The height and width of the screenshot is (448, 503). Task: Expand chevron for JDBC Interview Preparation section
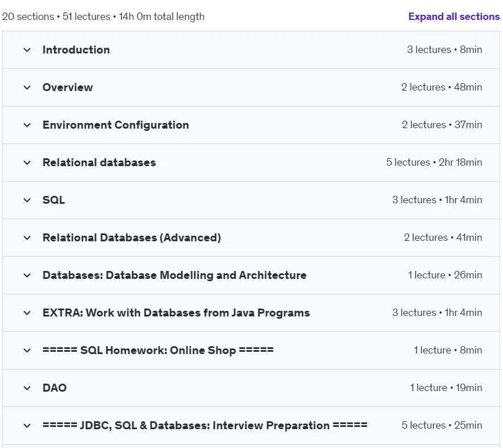(27, 426)
